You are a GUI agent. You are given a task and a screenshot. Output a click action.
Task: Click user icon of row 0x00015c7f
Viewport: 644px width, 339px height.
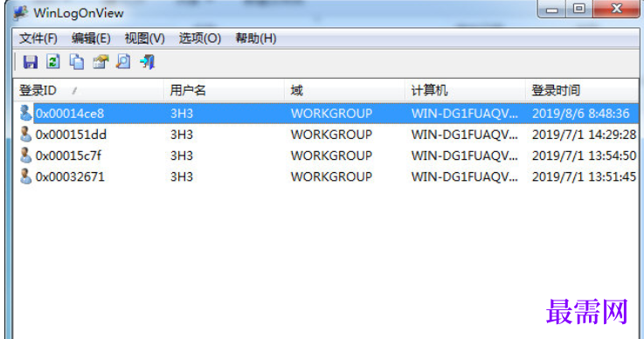[25, 156]
